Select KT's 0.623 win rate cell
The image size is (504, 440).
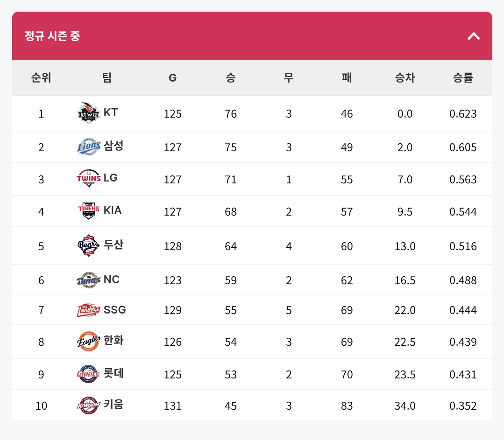pyautogui.click(x=463, y=114)
